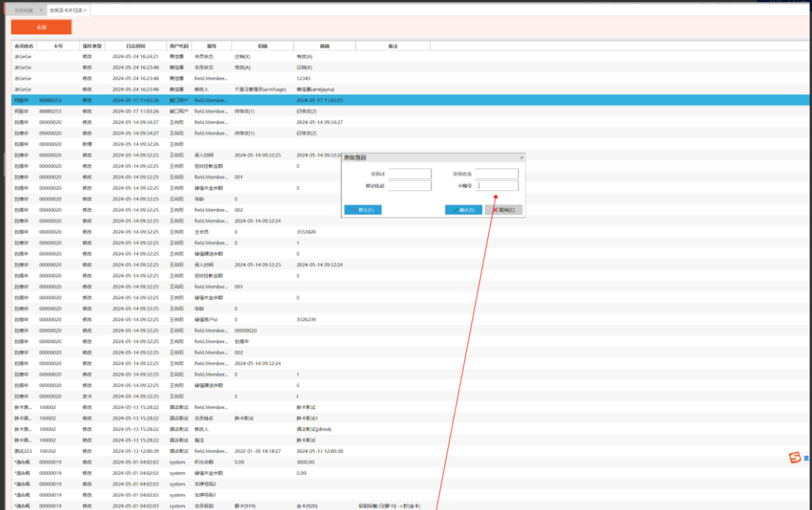Image resolution: width=812 pixels, height=510 pixels.
Task: Cancel the query with 取消(C)
Action: 503,210
